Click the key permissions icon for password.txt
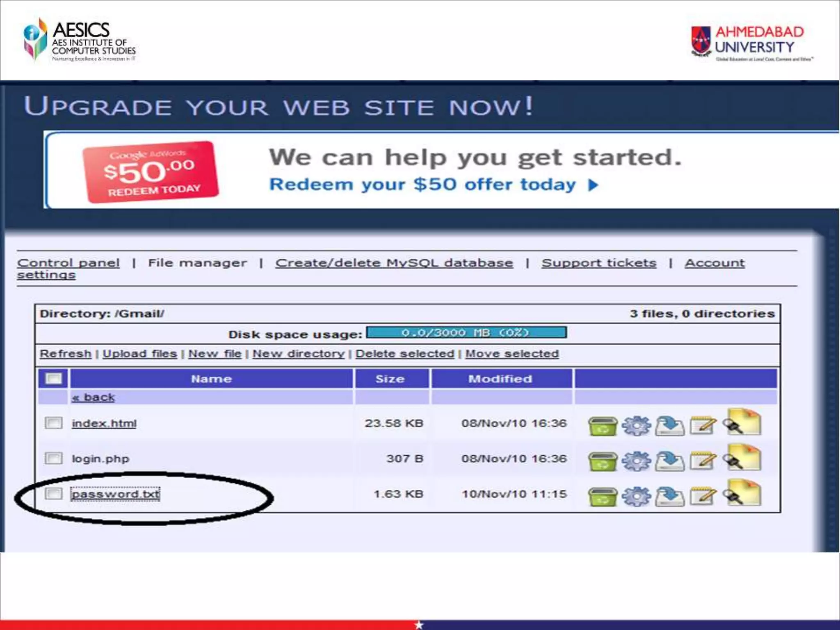Image resolution: width=840 pixels, height=630 pixels. [742, 493]
